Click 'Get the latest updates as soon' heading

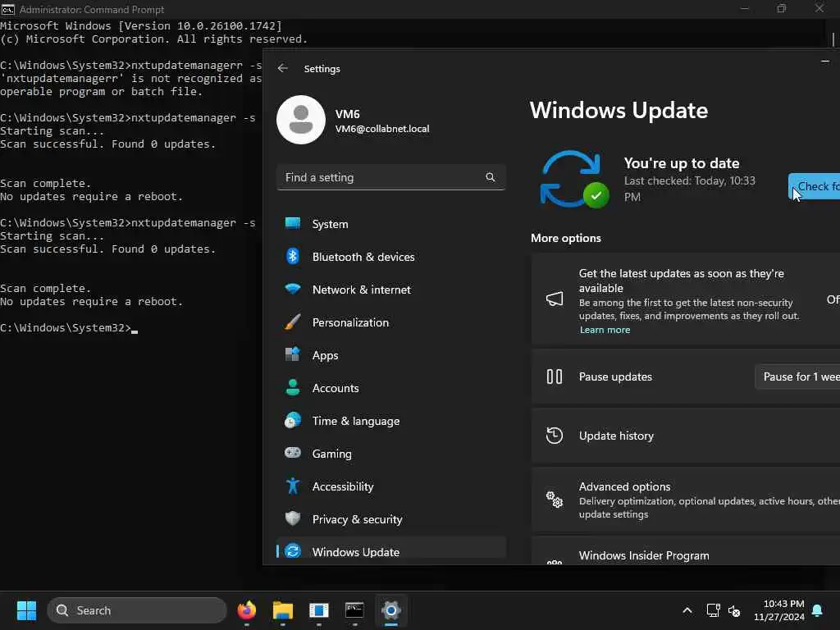tap(682, 281)
